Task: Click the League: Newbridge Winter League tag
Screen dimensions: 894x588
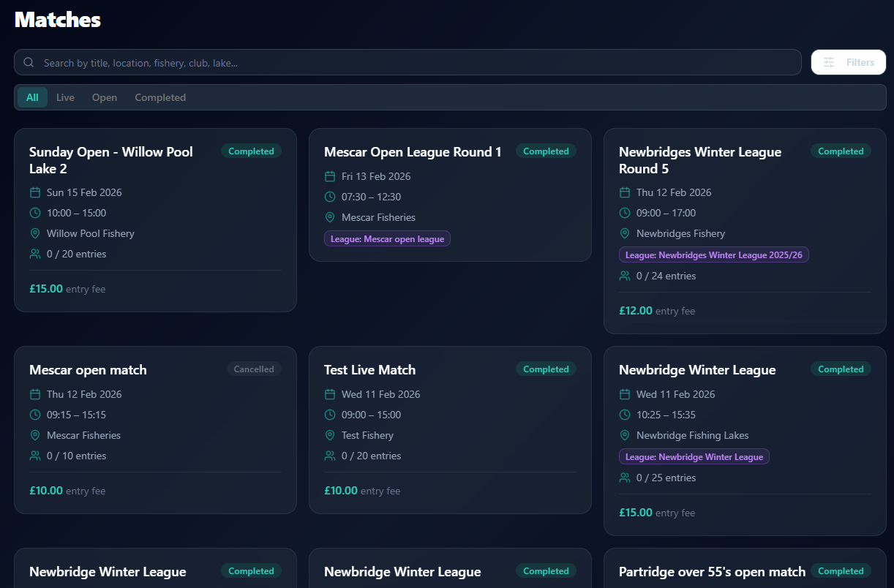Action: [x=694, y=457]
